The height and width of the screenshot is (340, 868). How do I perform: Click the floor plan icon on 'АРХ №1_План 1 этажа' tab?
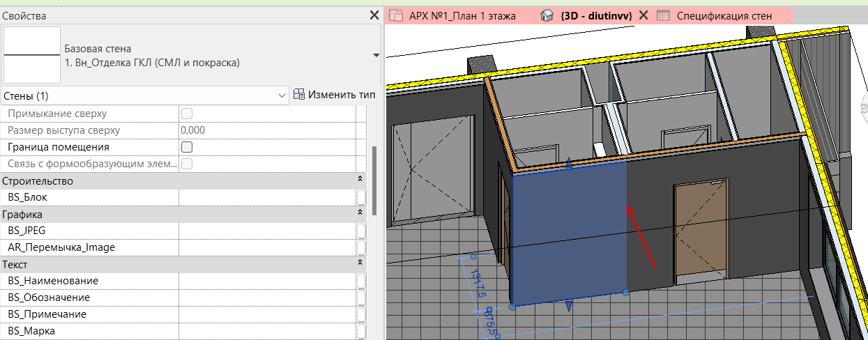click(397, 15)
